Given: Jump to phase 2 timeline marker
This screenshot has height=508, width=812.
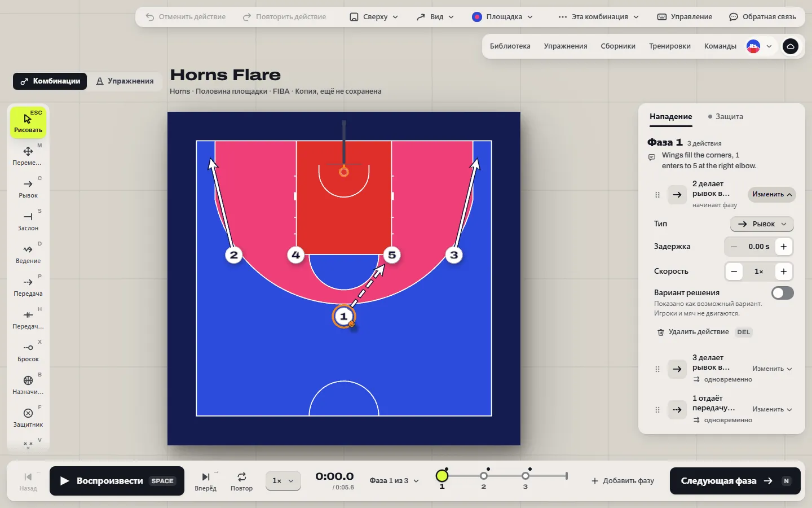Looking at the screenshot, I should [x=484, y=476].
